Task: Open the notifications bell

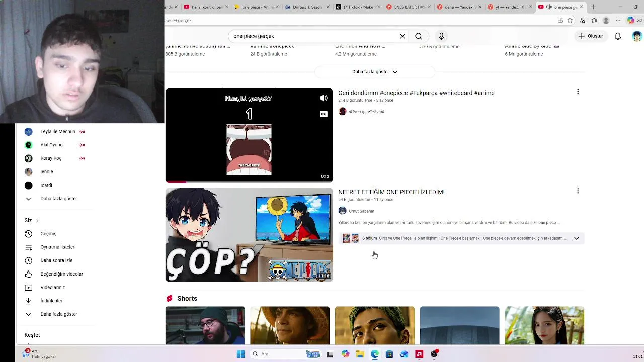Action: [618, 36]
